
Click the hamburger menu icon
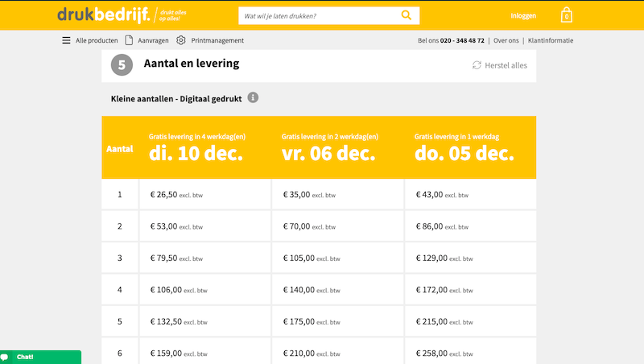tap(66, 40)
